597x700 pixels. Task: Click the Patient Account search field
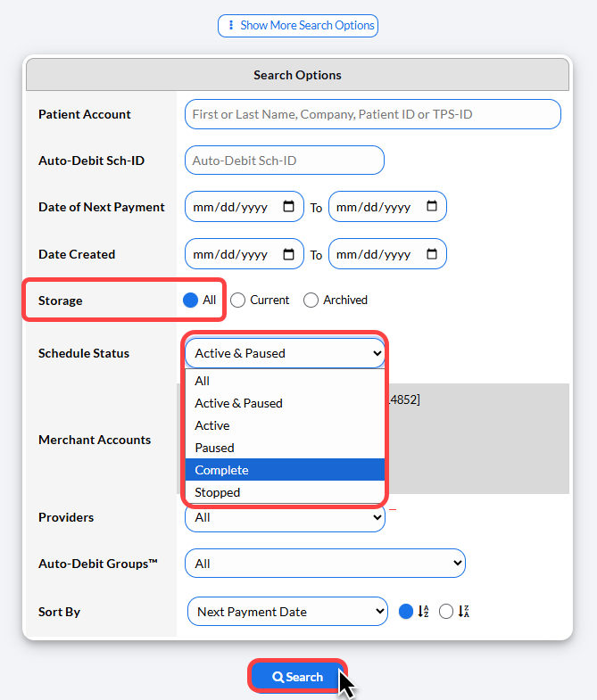373,114
